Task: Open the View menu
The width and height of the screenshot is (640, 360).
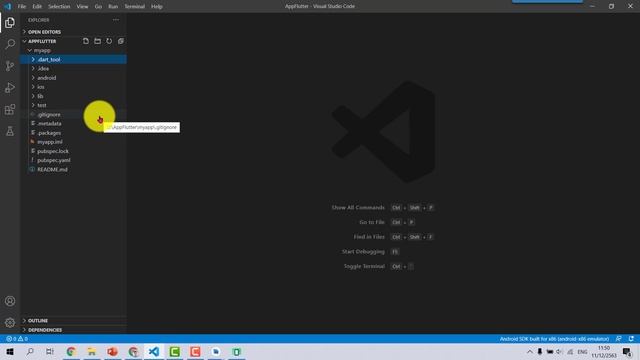Action: (82, 7)
